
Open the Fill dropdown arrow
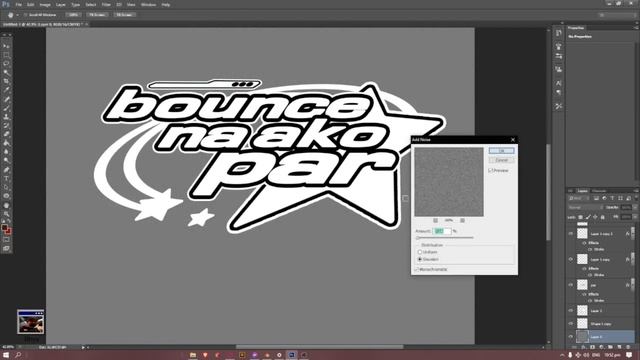pyautogui.click(x=635, y=217)
